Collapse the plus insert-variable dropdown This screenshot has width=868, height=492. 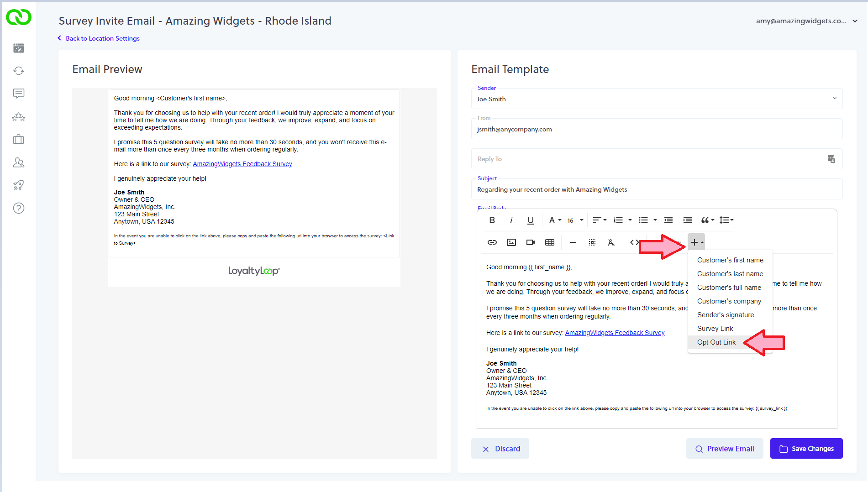pos(696,242)
